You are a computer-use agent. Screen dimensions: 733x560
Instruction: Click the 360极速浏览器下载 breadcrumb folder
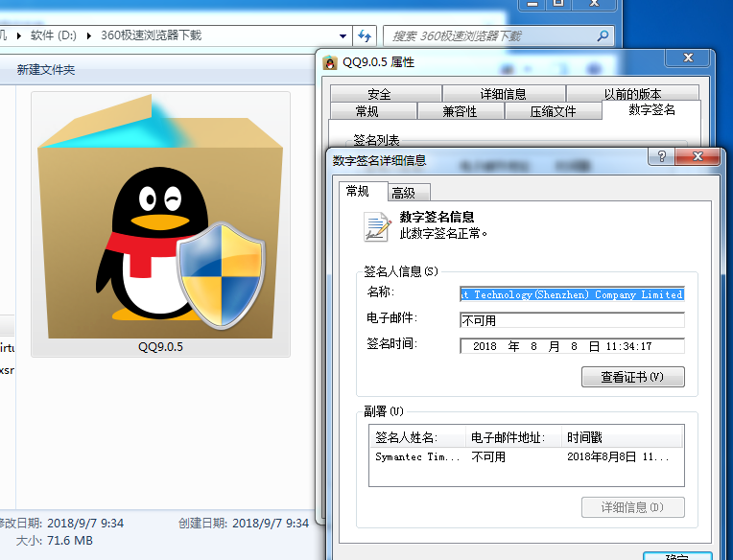click(151, 36)
